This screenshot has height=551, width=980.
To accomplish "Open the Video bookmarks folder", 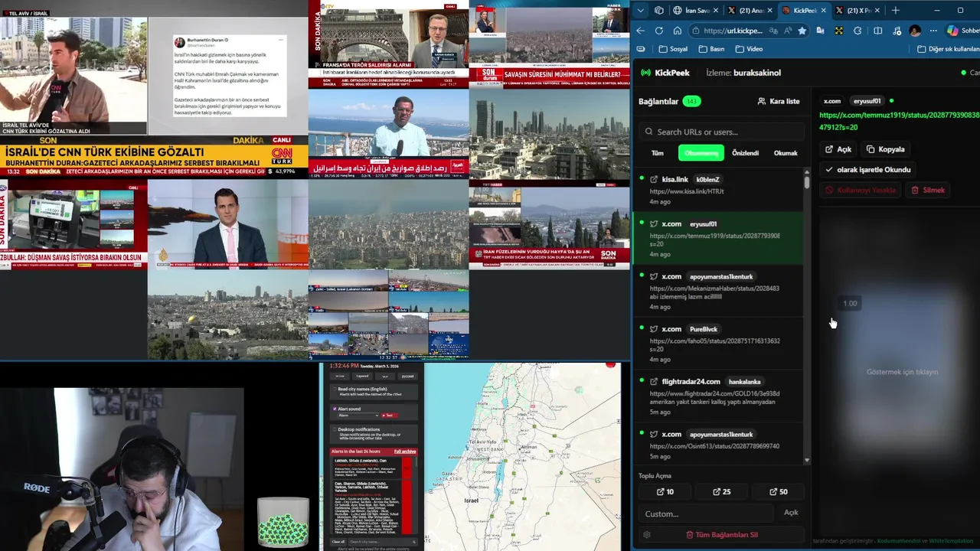I will (x=748, y=49).
